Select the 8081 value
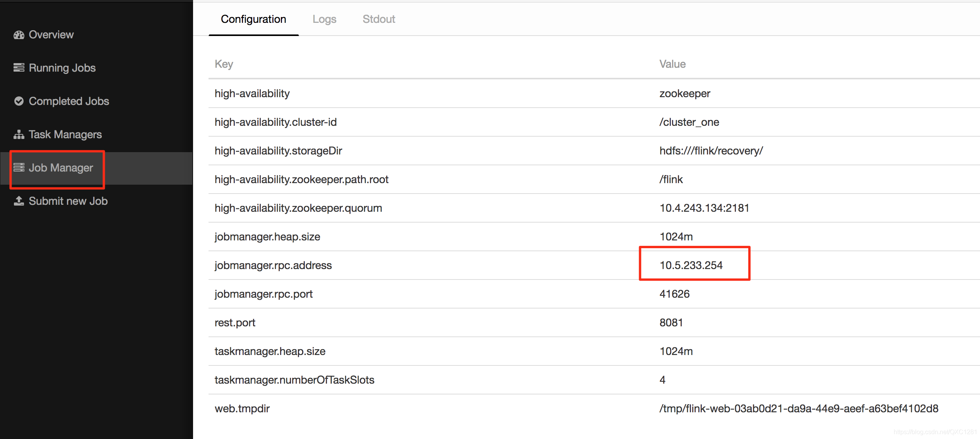This screenshot has height=439, width=980. (x=671, y=323)
